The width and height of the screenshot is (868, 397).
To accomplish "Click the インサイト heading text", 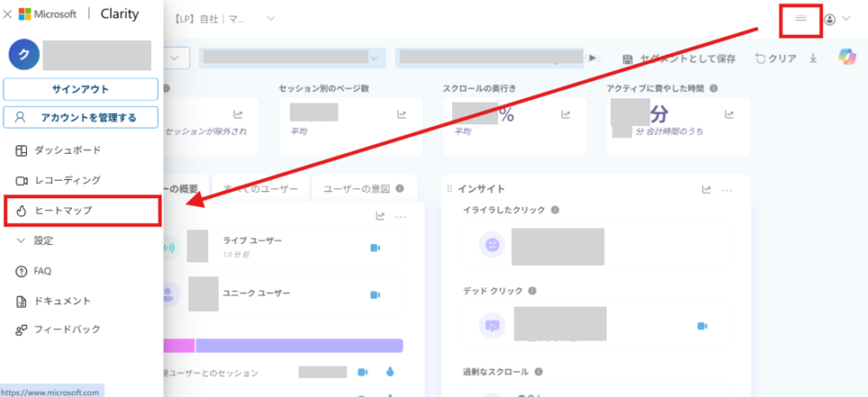I will coord(481,189).
